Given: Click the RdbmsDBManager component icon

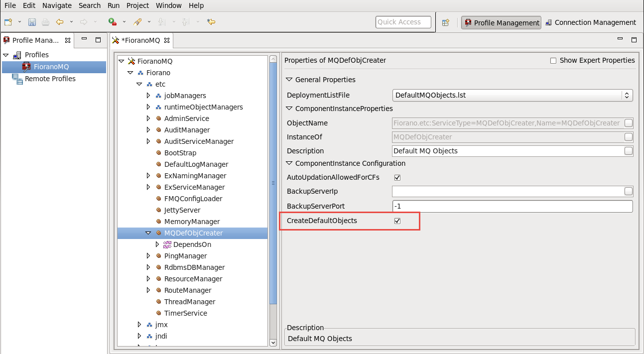Looking at the screenshot, I should point(158,267).
